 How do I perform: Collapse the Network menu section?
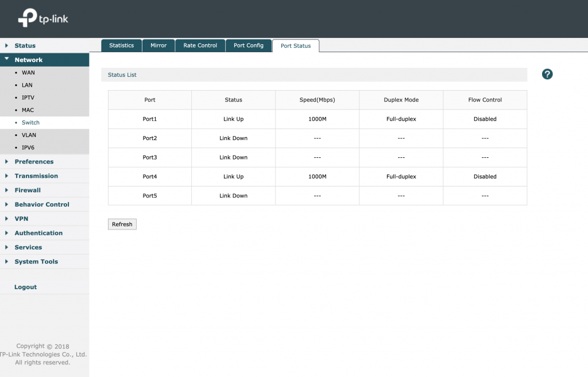pyautogui.click(x=28, y=60)
